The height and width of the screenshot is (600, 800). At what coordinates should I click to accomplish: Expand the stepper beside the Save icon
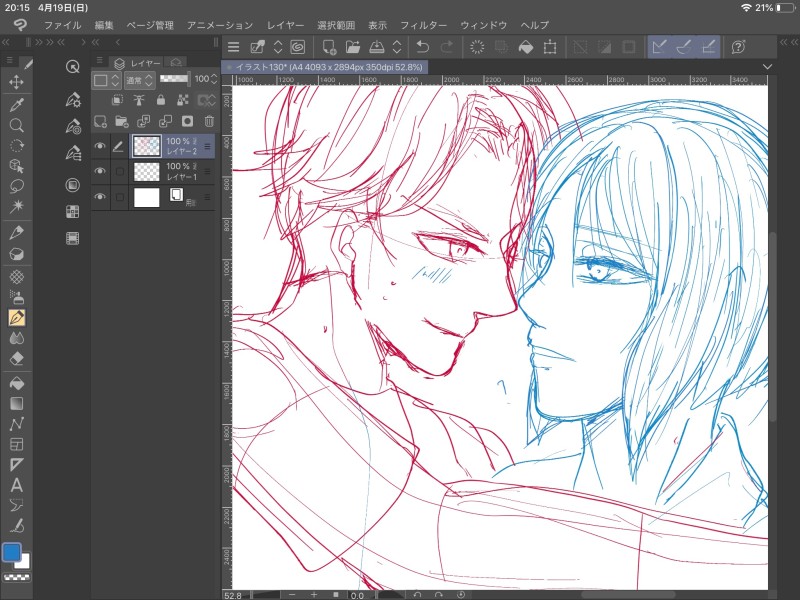[397, 47]
